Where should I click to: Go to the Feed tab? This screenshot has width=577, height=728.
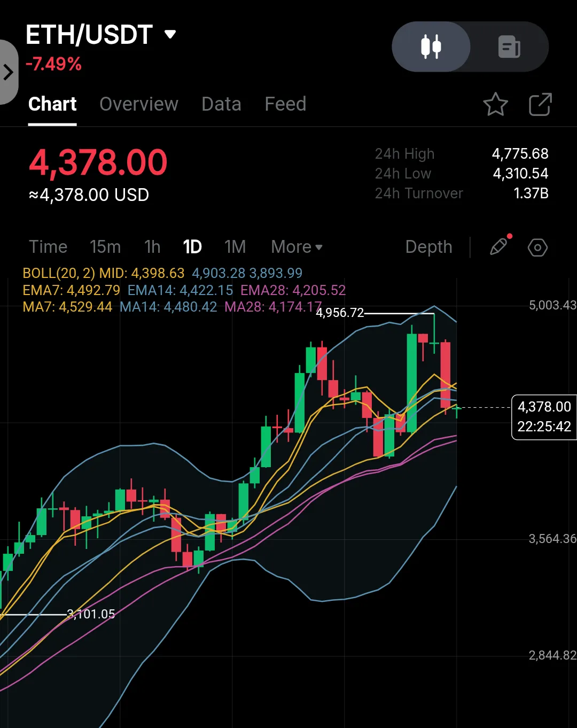click(x=285, y=104)
